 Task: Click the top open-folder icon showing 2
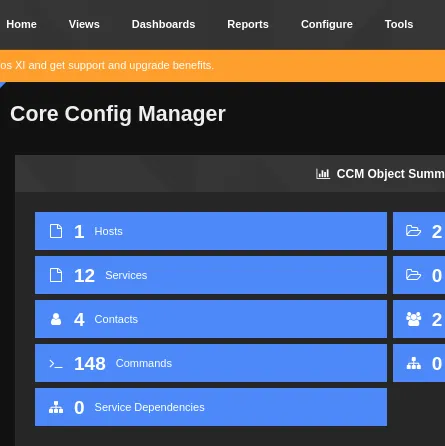coord(413,231)
